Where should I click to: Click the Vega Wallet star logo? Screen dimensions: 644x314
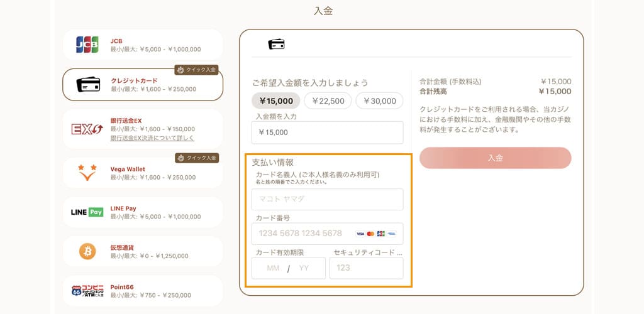(87, 173)
